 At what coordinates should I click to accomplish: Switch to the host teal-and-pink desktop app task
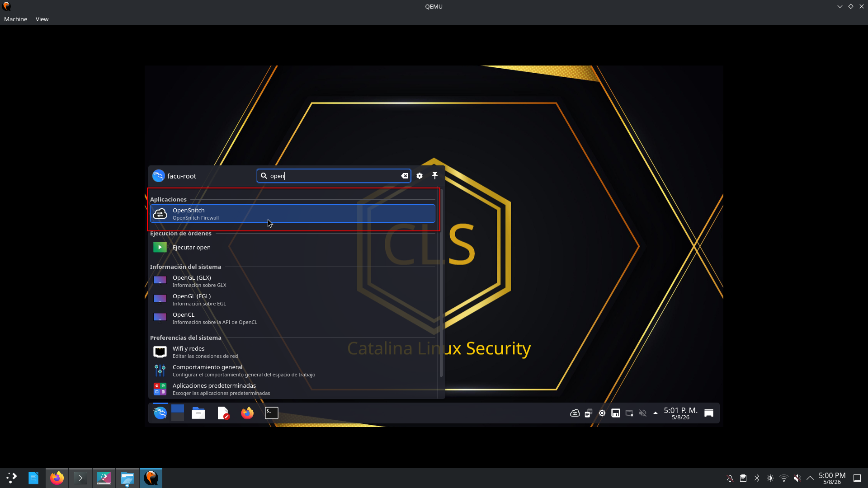click(104, 478)
